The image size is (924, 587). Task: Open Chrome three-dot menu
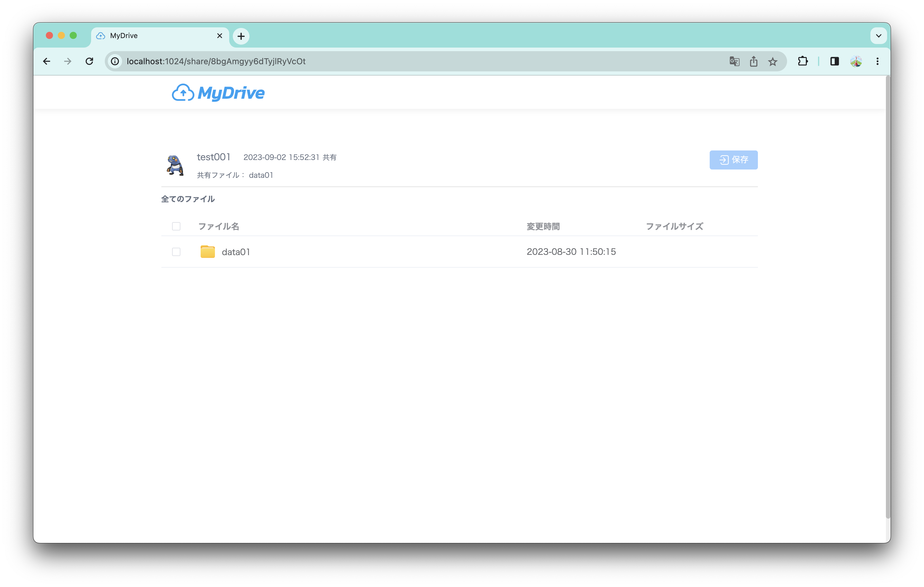(x=878, y=61)
